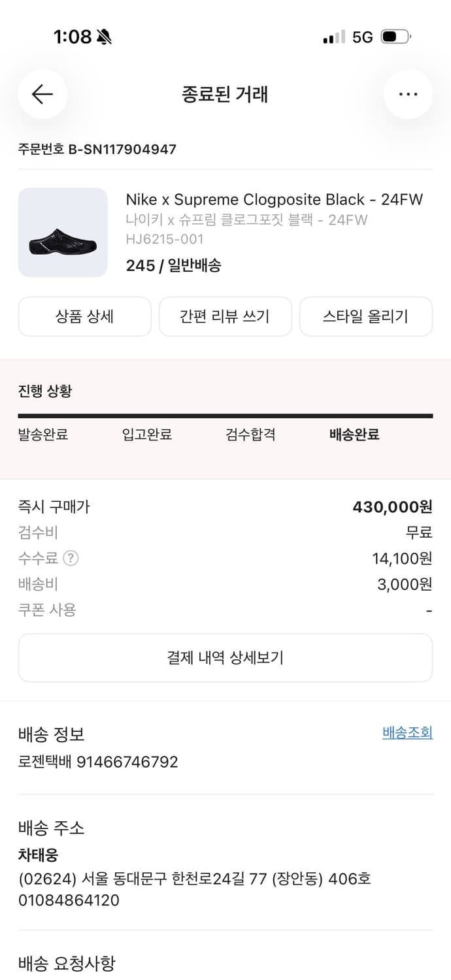Viewport: 451px width, 980px height.
Task: Open the more options ellipsis menu
Action: pos(408,94)
